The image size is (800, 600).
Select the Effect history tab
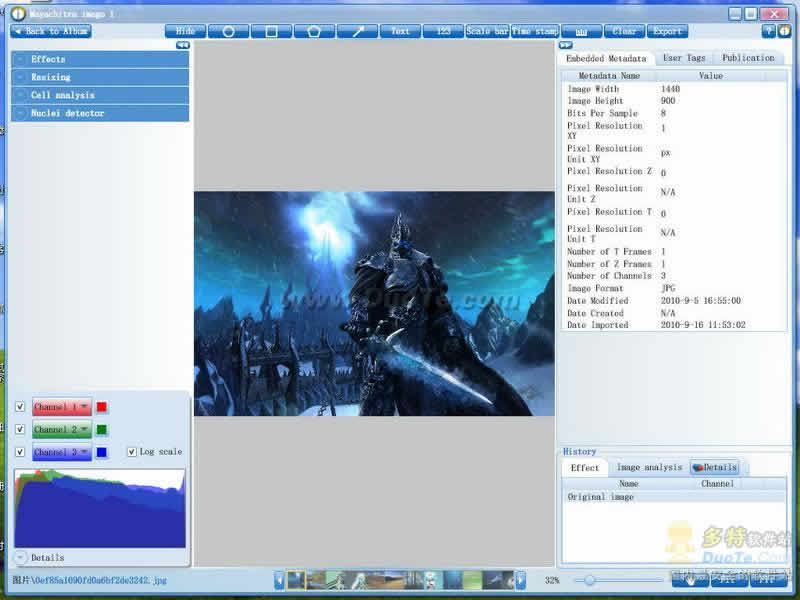pos(585,467)
